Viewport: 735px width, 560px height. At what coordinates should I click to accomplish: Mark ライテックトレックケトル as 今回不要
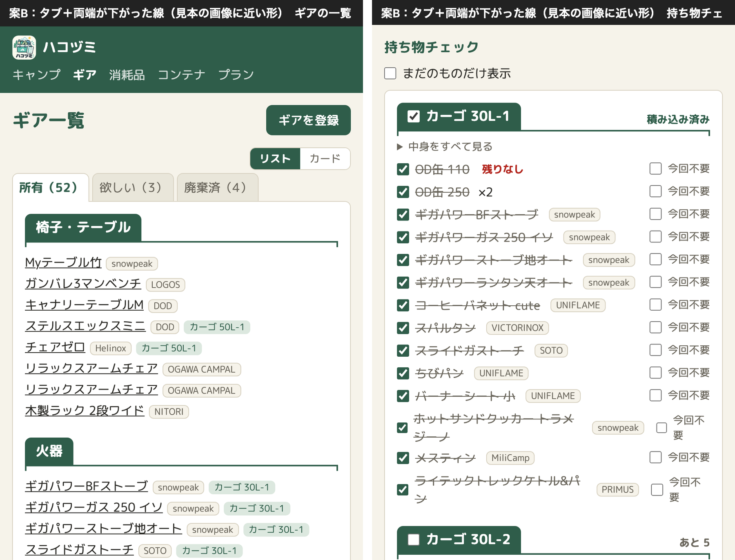pyautogui.click(x=657, y=490)
